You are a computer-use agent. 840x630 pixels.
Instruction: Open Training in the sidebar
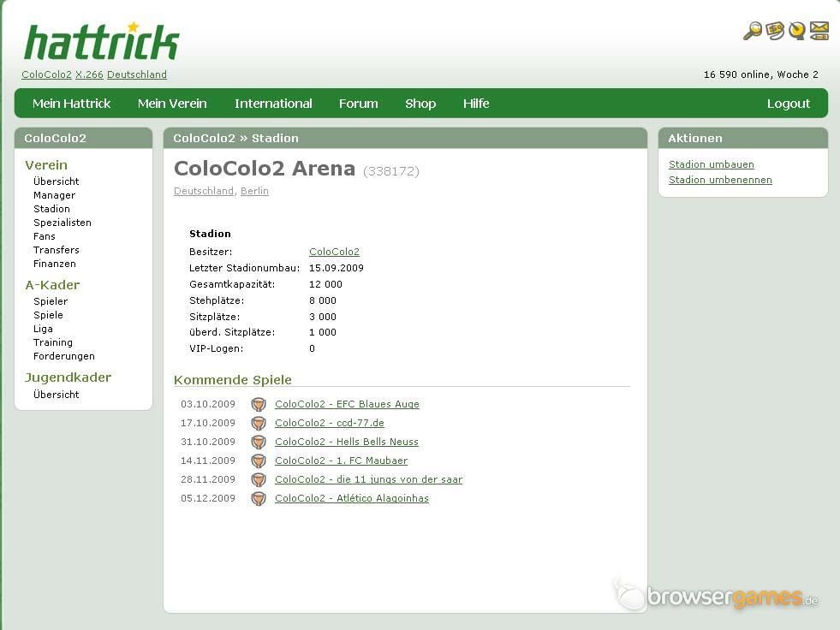[53, 343]
